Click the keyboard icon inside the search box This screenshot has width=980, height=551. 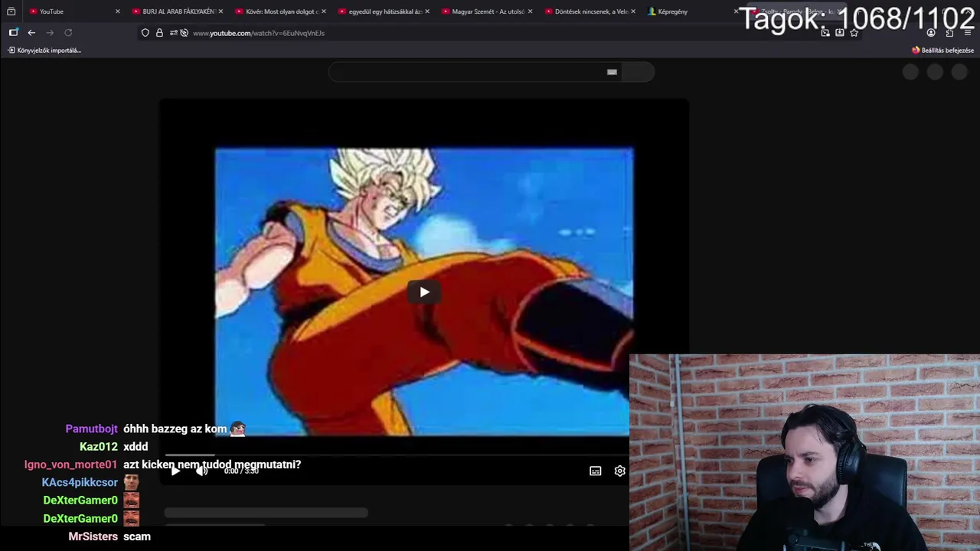(x=612, y=72)
